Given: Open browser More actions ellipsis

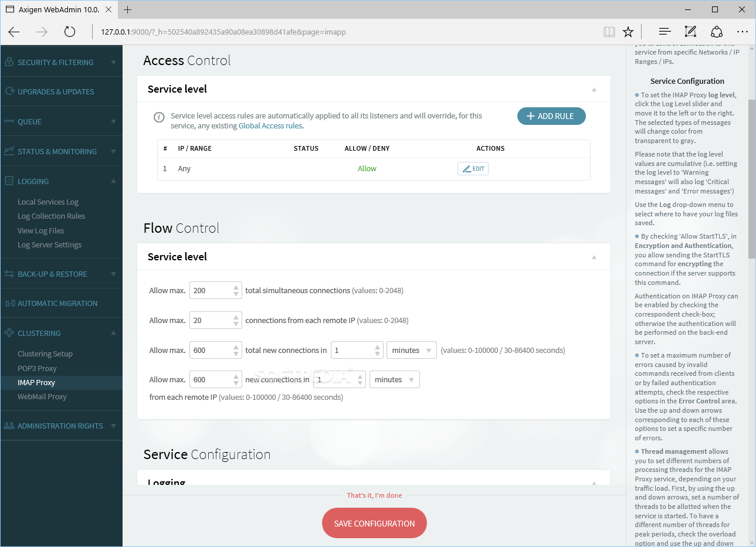Looking at the screenshot, I should tap(743, 32).
